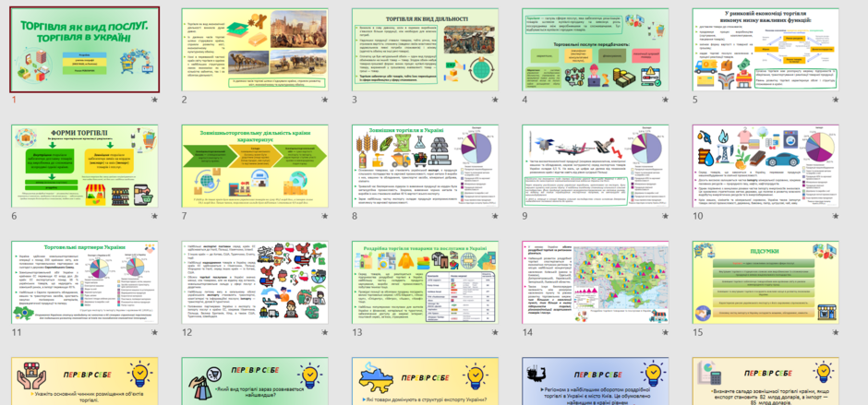868x405 pixels.
Task: Click the transition star icon under slide 13
Action: [495, 332]
